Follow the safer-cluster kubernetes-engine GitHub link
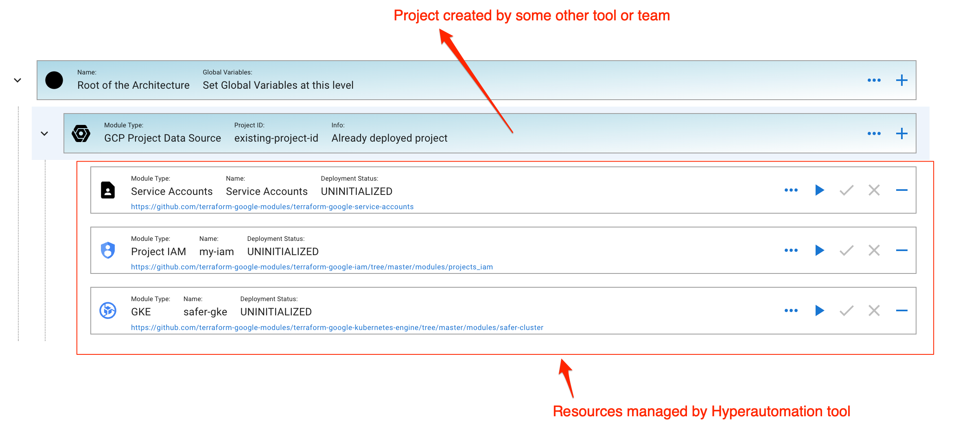This screenshot has height=424, width=980. tap(337, 328)
